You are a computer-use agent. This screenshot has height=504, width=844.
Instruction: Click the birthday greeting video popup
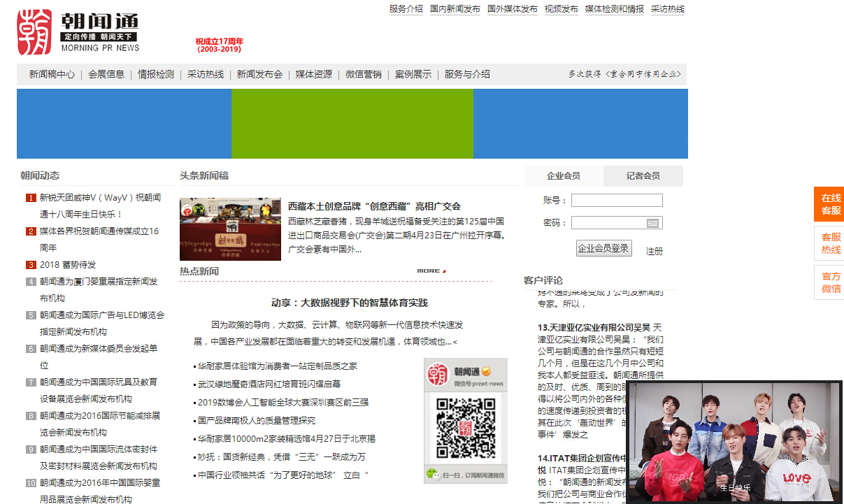pyautogui.click(x=734, y=442)
